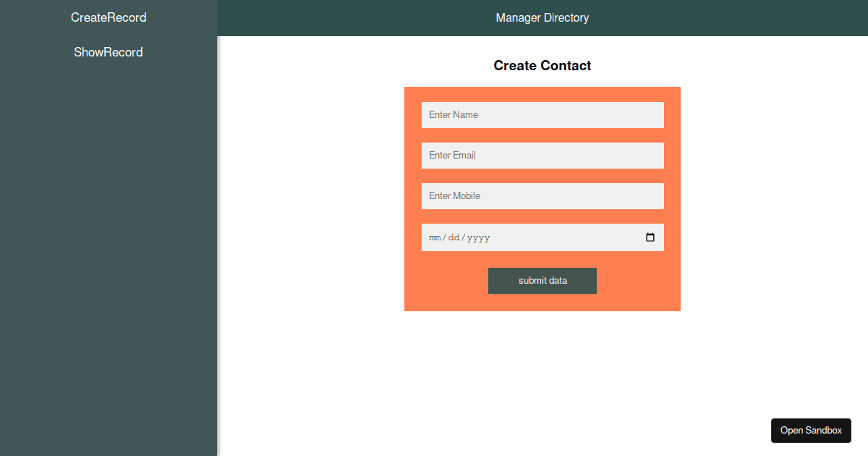Click the small calendar icon in date field
868x456 pixels.
click(650, 237)
